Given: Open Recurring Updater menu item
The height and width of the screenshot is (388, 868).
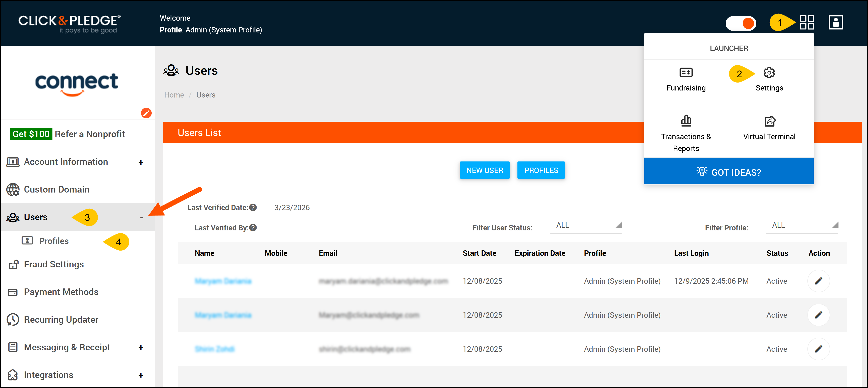Looking at the screenshot, I should (61, 320).
